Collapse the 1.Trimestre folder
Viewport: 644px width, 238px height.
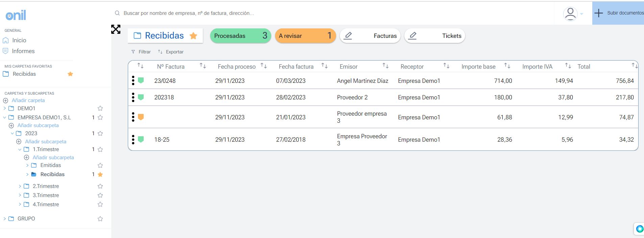20,149
